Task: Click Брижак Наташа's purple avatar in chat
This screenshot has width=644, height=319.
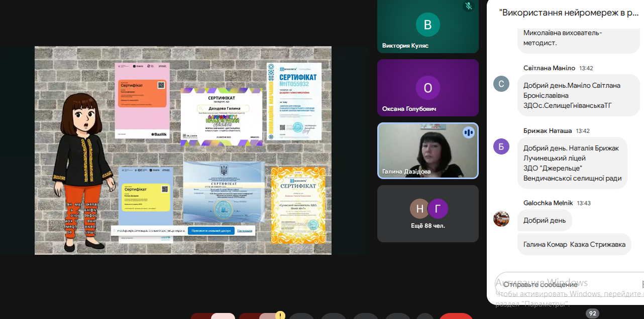Action: 501,146
